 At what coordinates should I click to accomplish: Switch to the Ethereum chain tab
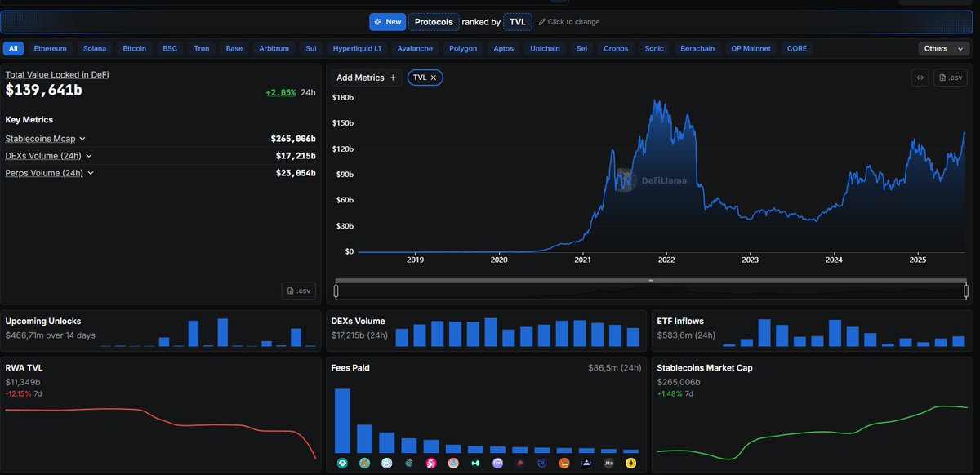coord(51,48)
